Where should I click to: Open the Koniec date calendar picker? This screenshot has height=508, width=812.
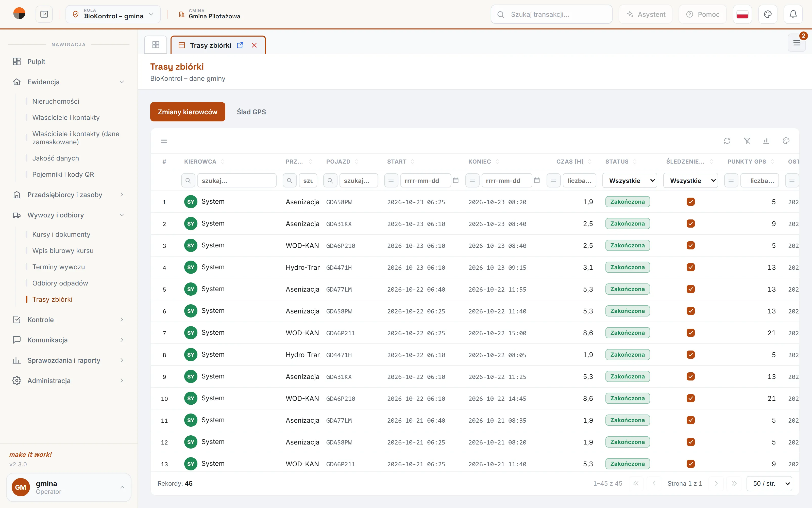pyautogui.click(x=537, y=180)
